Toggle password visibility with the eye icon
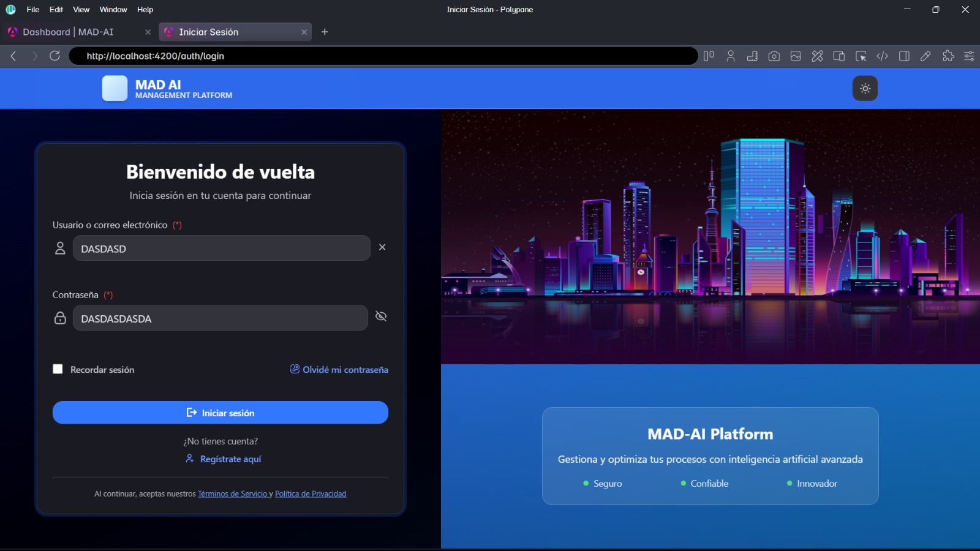This screenshot has height=551, width=980. click(x=381, y=317)
